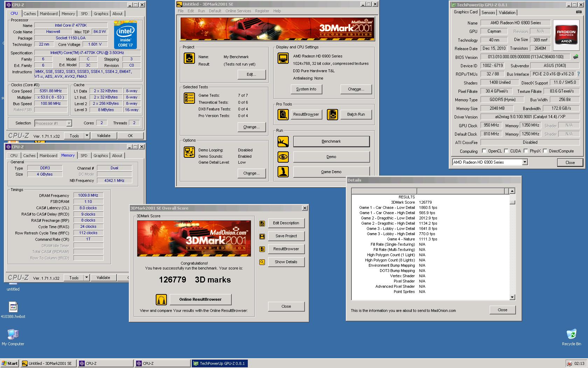Click the OK button in top CPU-Z window

[130, 136]
